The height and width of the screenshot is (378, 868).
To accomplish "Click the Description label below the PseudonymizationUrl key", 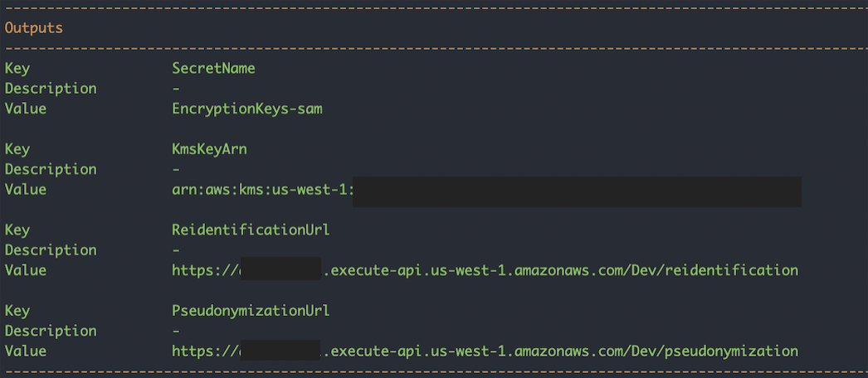I will 51,331.
